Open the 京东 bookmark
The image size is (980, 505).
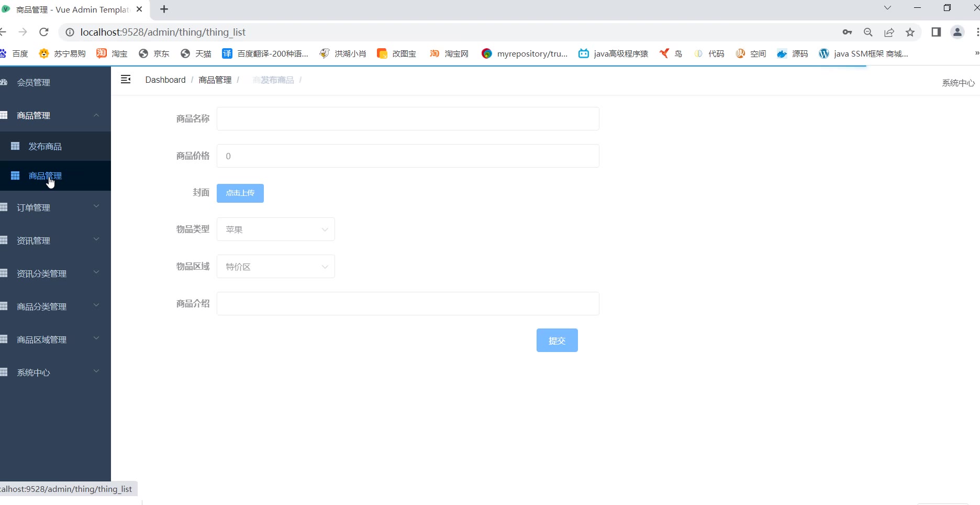154,53
